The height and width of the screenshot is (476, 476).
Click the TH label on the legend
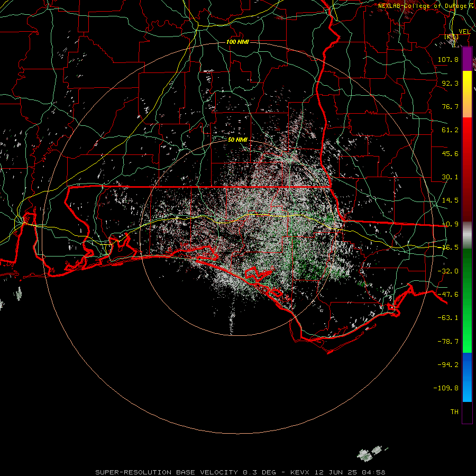click(454, 412)
